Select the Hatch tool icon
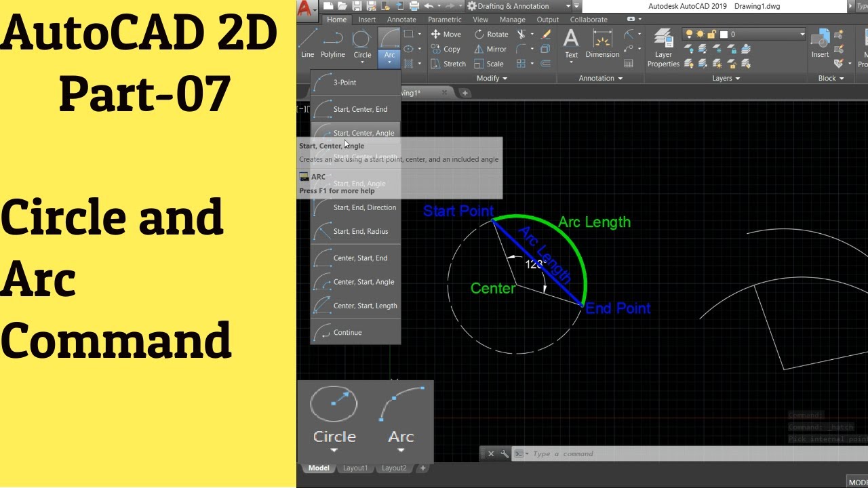Screen dimensions: 868x488 pos(408,64)
